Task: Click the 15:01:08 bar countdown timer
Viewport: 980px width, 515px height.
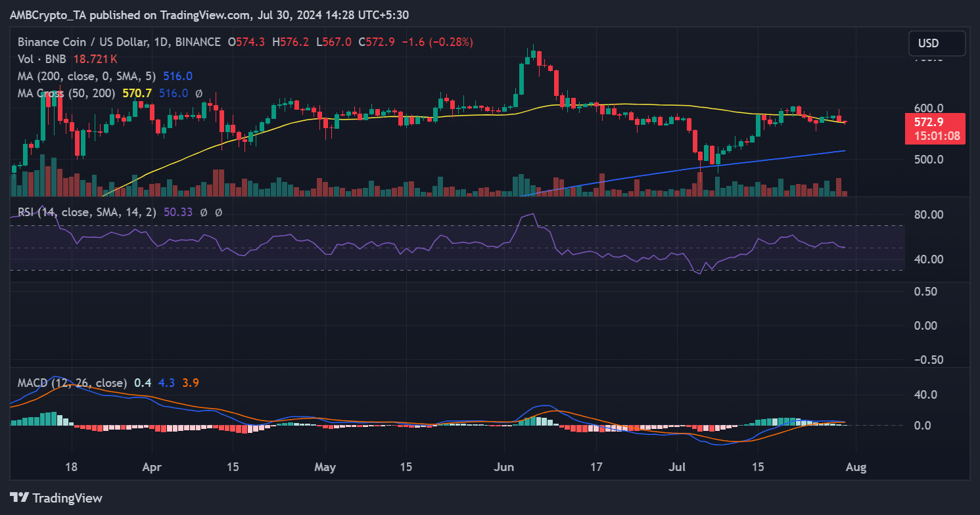Action: [937, 137]
